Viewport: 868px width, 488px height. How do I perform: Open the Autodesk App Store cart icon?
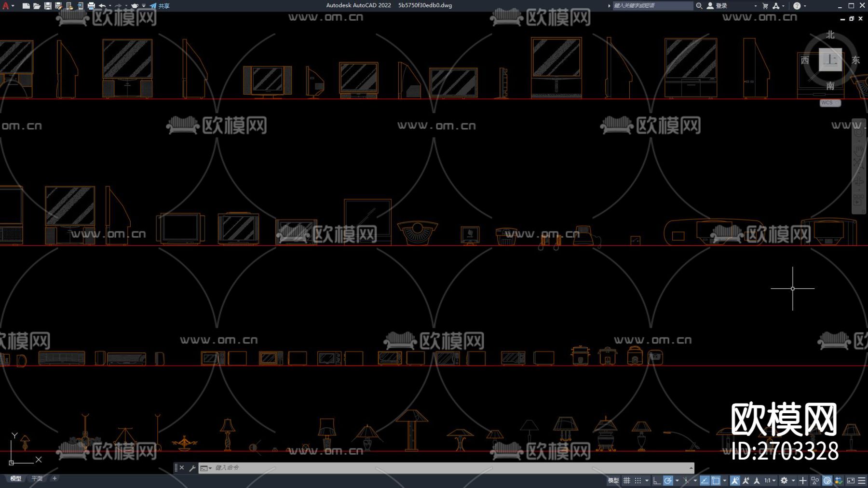click(765, 6)
